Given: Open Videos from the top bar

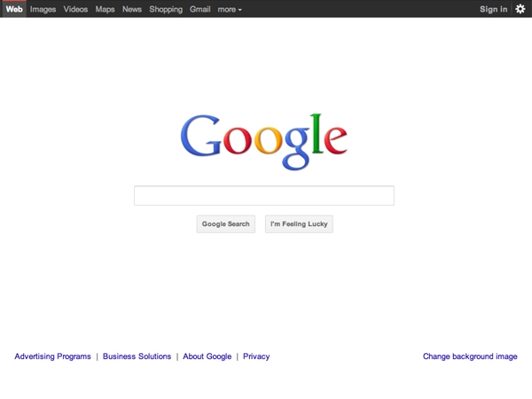Looking at the screenshot, I should pos(75,10).
